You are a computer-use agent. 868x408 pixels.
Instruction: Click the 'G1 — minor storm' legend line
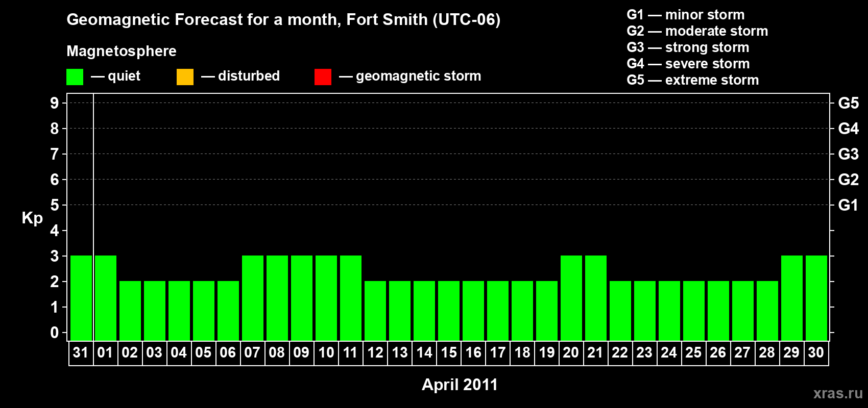coord(685,15)
